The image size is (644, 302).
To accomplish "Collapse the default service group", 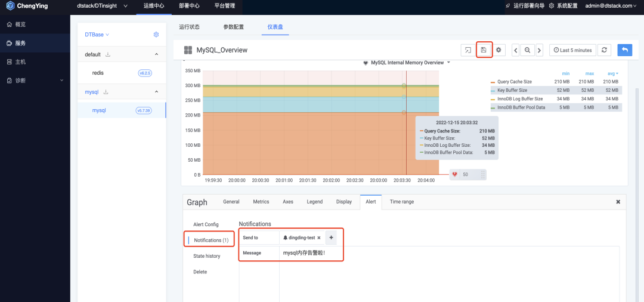I will (x=156, y=54).
